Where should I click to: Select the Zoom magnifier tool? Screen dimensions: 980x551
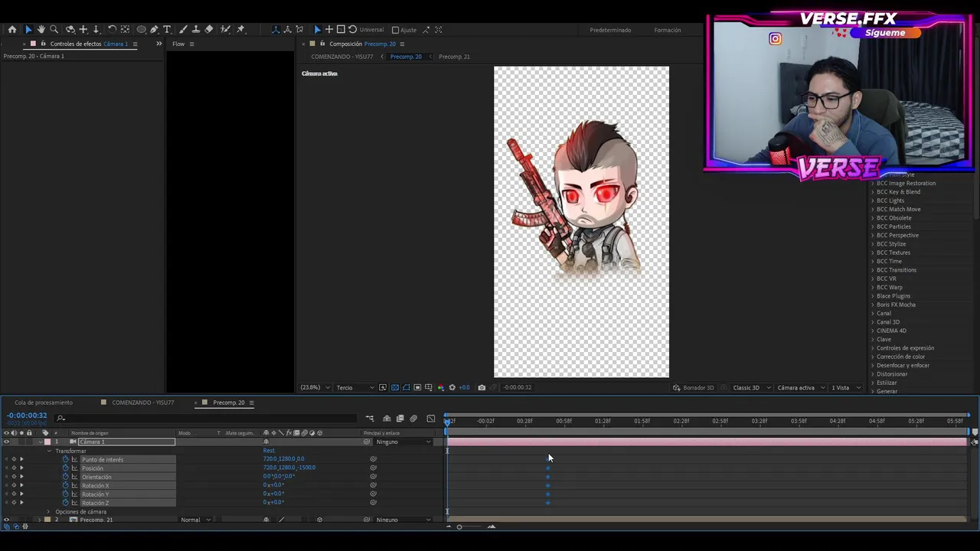[54, 30]
